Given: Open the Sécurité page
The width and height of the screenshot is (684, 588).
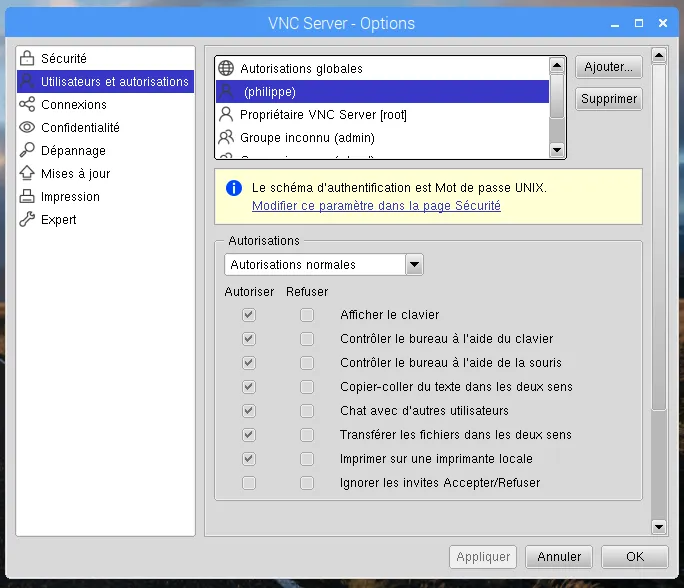Looking at the screenshot, I should [106, 58].
